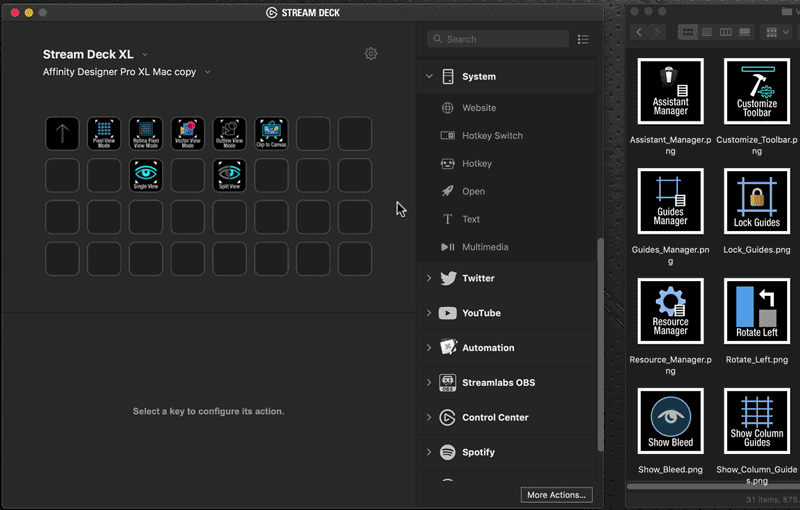
Task: Switch Finder to gallery view
Action: [x=745, y=32]
